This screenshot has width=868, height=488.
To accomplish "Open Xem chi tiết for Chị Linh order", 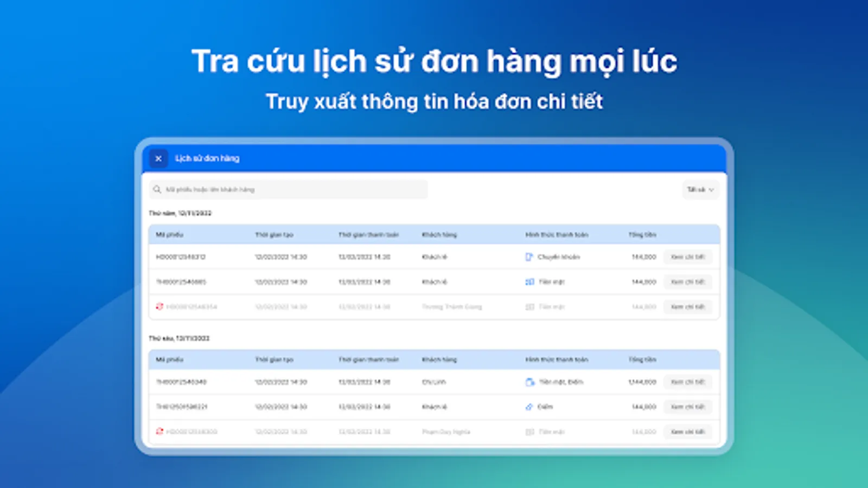I will coord(688,382).
